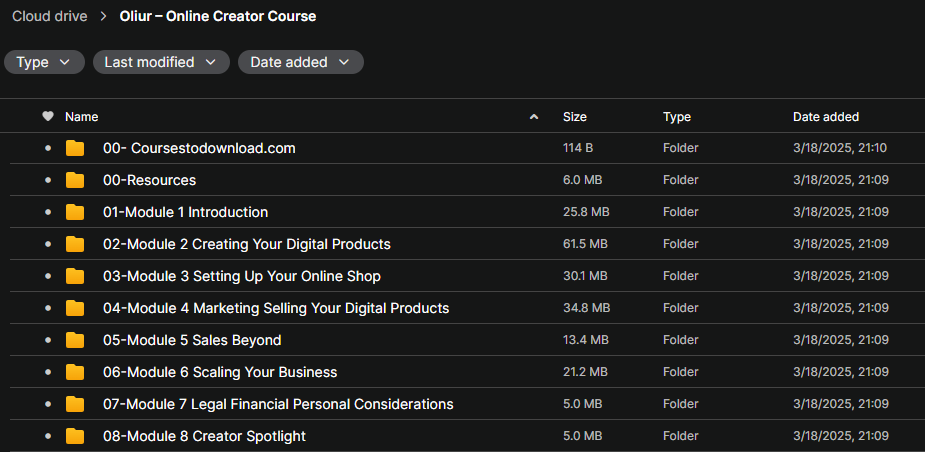Select the 00- Coursestodownload.com folder name
The width and height of the screenshot is (925, 452).
(199, 148)
